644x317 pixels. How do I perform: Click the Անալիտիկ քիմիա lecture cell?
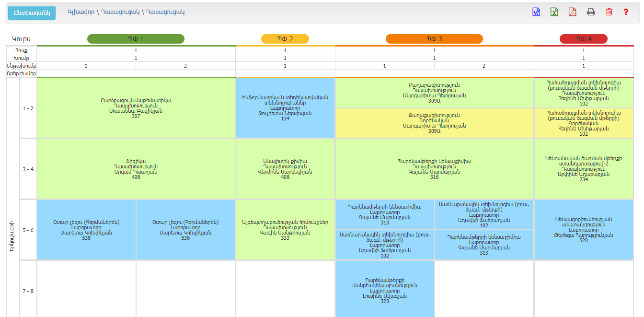pyautogui.click(x=285, y=169)
